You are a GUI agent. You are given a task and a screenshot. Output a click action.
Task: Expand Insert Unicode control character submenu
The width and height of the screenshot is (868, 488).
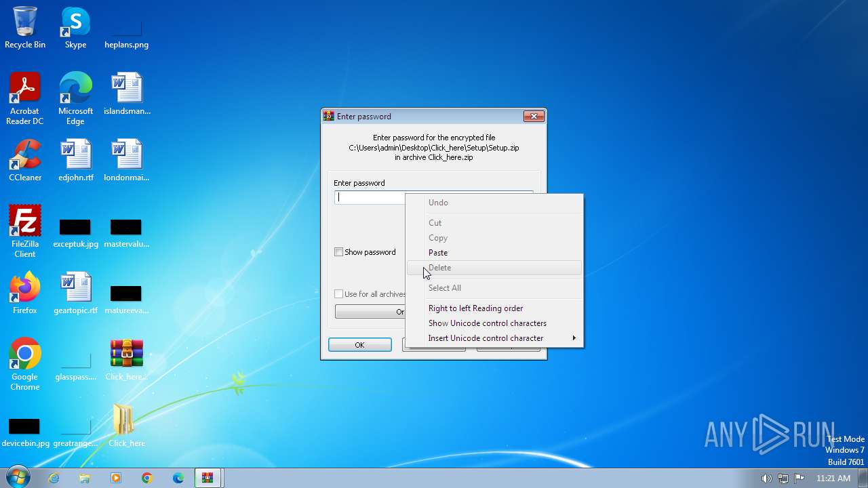[x=495, y=338]
